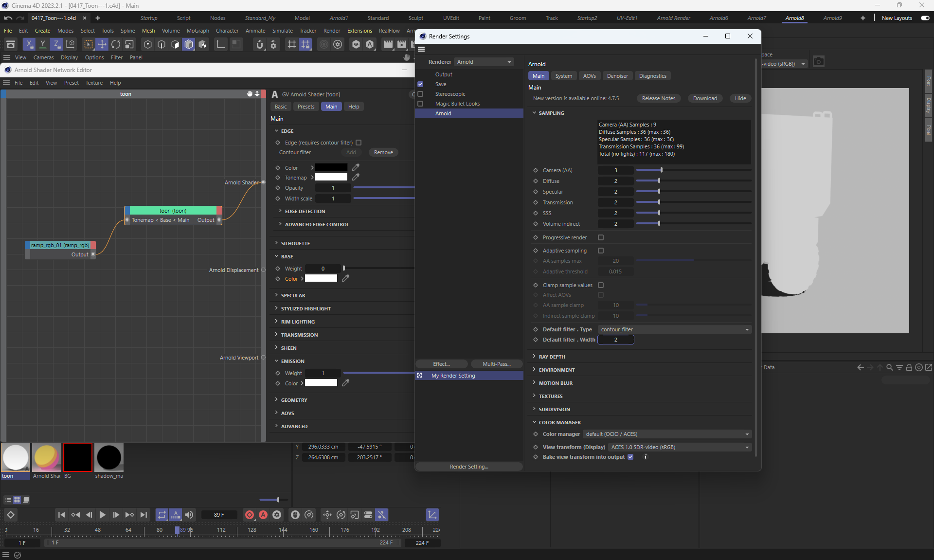Toggle timeline loop playback icon
Screen dimensions: 934x560
tap(162, 515)
